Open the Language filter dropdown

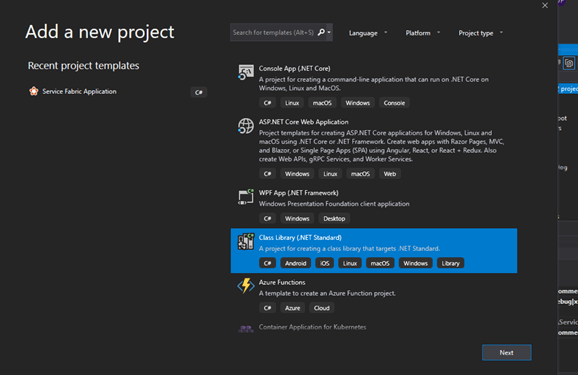point(368,33)
